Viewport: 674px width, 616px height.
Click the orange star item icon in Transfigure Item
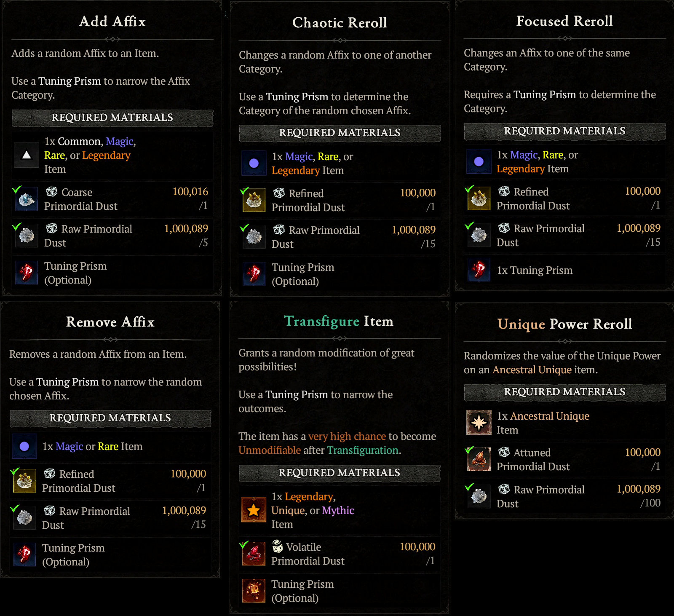click(254, 510)
